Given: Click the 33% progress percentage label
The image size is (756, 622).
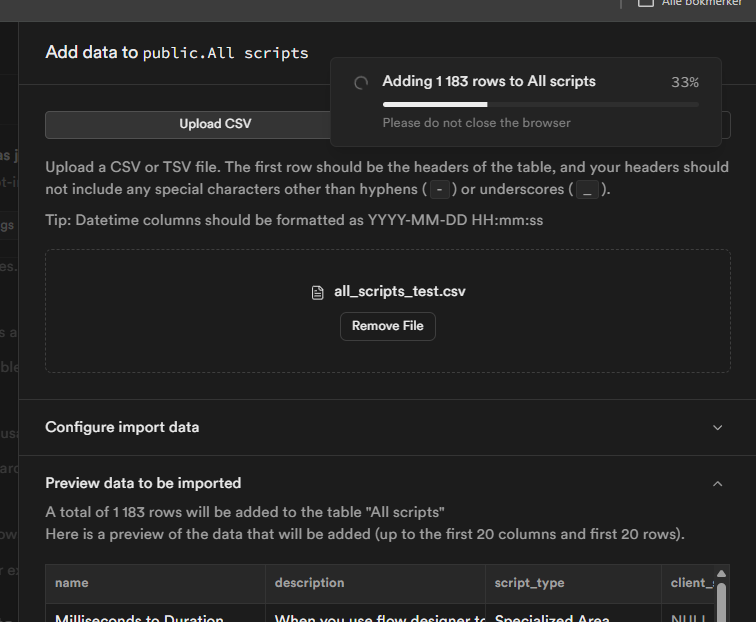Looking at the screenshot, I should [685, 82].
